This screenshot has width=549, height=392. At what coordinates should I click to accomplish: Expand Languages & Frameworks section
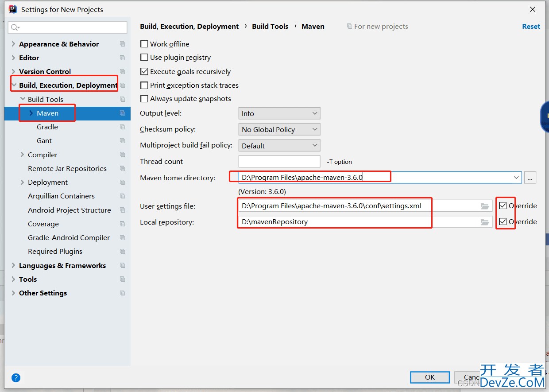(14, 266)
